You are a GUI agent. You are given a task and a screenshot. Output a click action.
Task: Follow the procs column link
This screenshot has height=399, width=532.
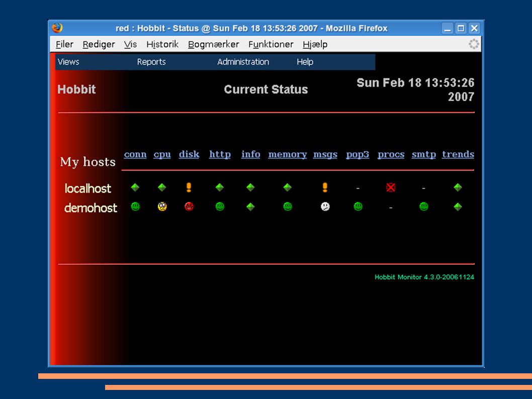pos(391,154)
